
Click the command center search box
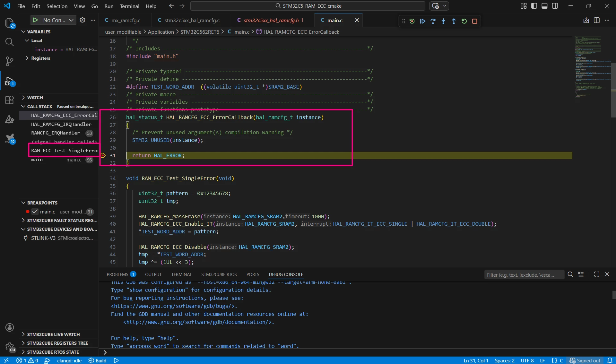[x=308, y=6]
